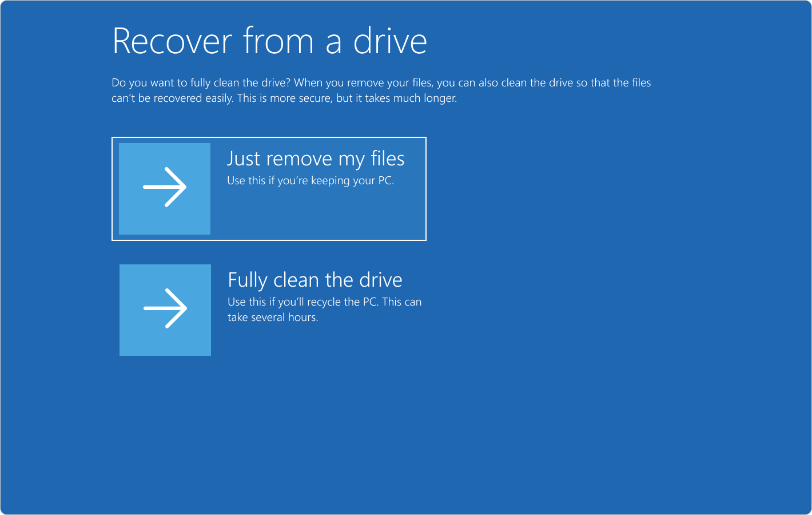Image resolution: width=812 pixels, height=515 pixels.
Task: Click the Just remove my files title text
Action: tap(316, 159)
